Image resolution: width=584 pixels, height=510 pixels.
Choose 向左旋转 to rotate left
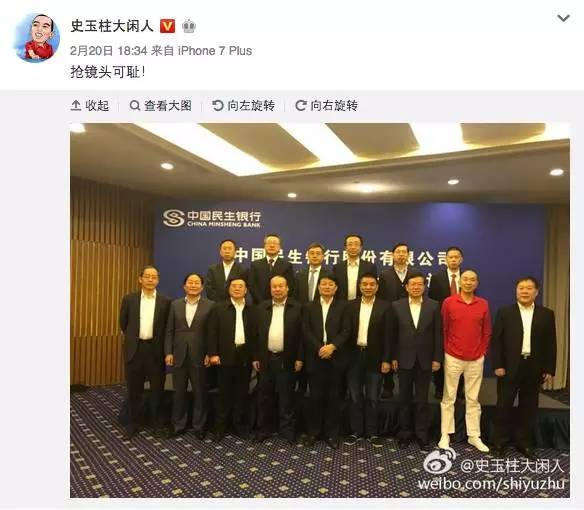coord(251,105)
